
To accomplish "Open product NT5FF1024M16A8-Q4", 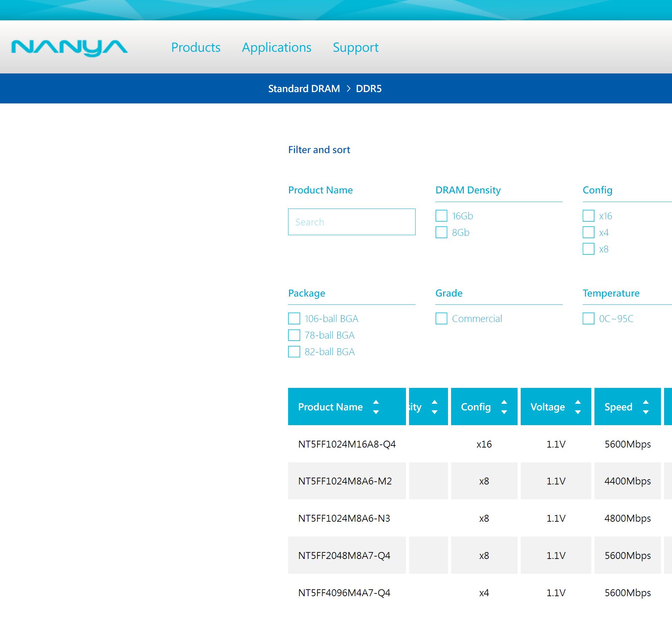I will [347, 444].
